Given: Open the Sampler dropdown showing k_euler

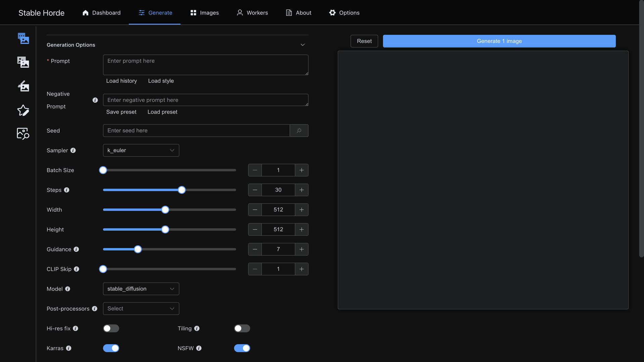Looking at the screenshot, I should pos(141,150).
